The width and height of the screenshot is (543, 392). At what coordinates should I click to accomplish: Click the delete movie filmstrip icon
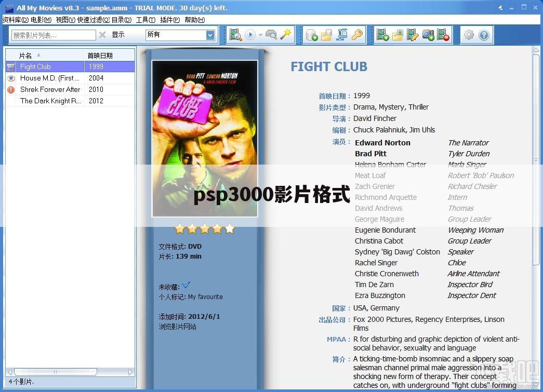(x=443, y=35)
